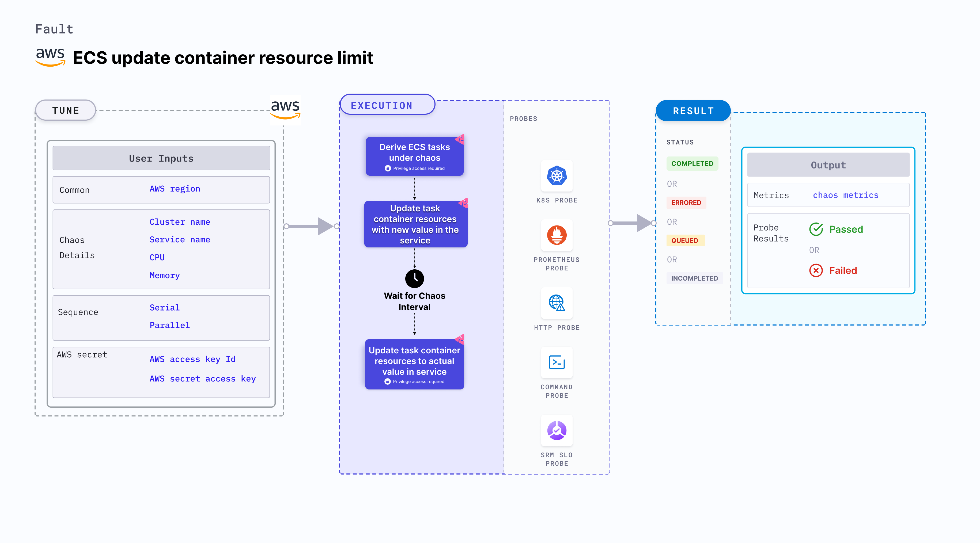Select the SRM SLO probe icon
980x543 pixels.
click(x=557, y=430)
